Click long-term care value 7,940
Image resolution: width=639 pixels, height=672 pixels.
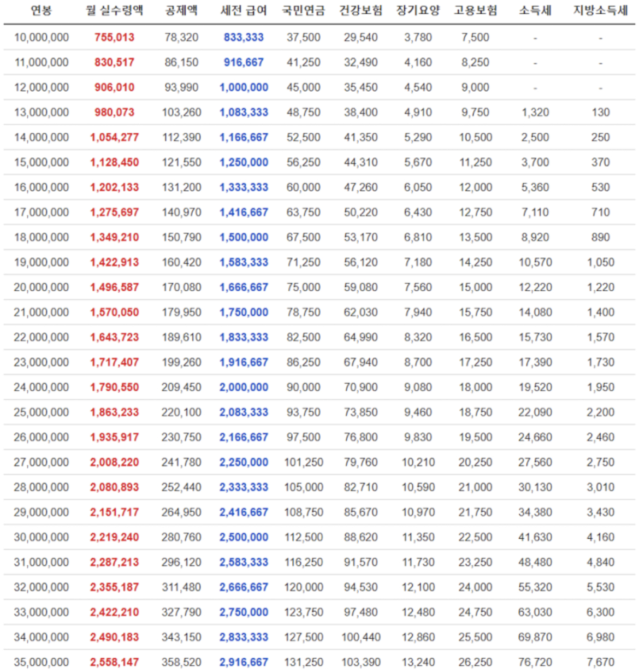418,313
